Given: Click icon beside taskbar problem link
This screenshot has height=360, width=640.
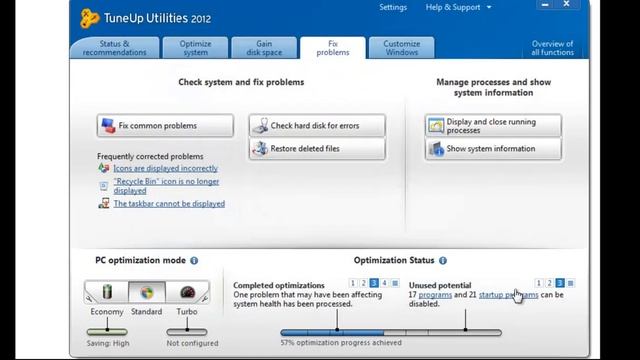Looking at the screenshot, I should (x=104, y=203).
